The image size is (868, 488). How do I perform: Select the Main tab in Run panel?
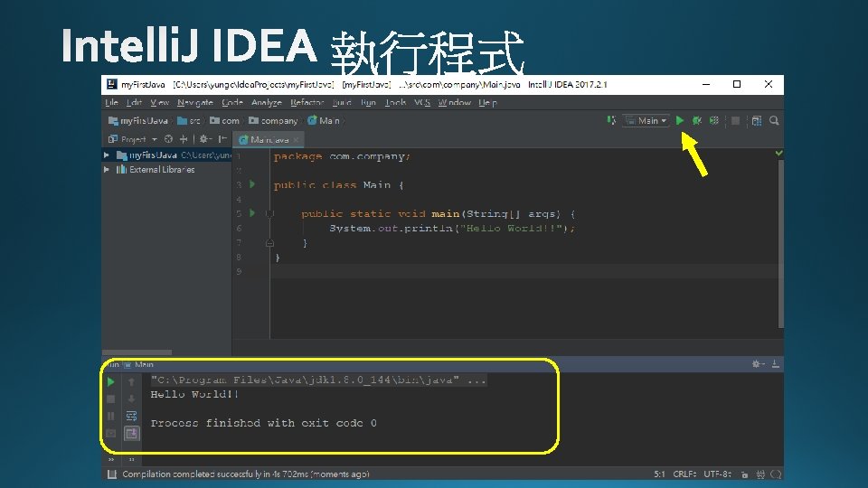[x=139, y=364]
